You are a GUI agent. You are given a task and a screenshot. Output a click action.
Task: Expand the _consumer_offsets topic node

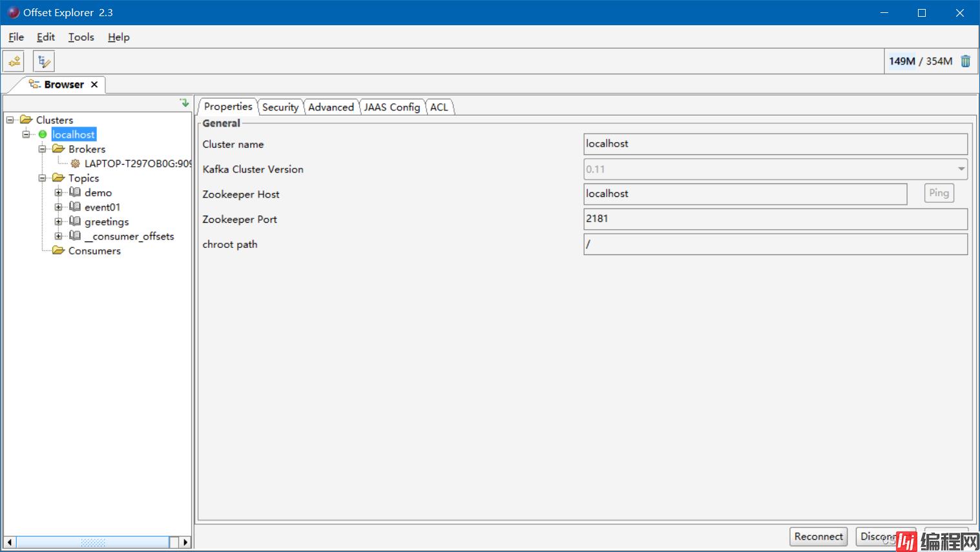pos(59,236)
